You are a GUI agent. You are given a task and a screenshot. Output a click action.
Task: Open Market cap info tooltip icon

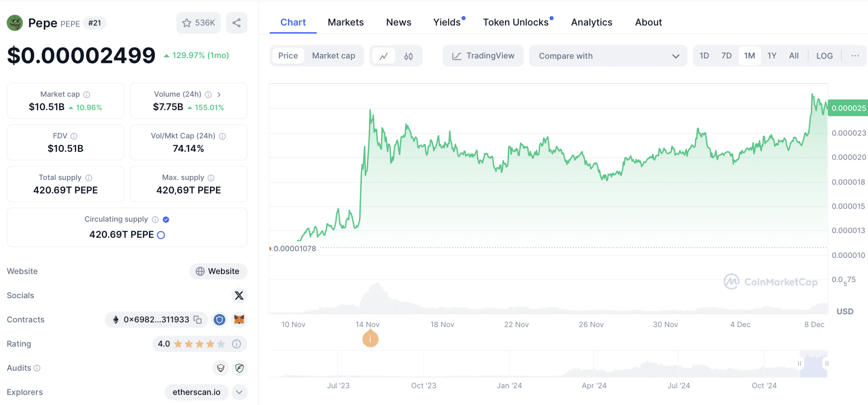[87, 95]
